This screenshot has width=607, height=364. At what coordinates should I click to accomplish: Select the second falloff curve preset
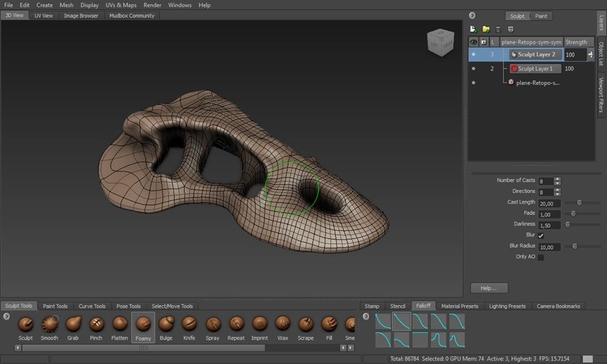click(x=401, y=322)
